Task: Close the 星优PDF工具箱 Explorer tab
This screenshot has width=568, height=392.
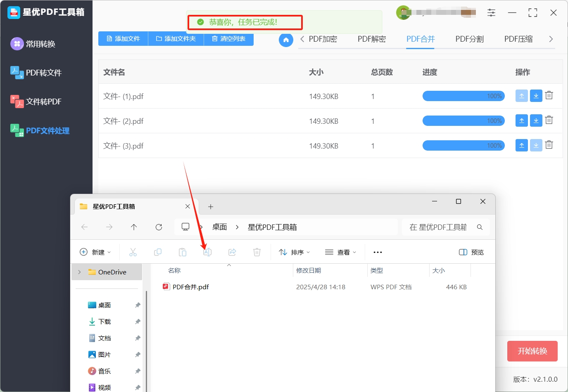Action: 188,206
